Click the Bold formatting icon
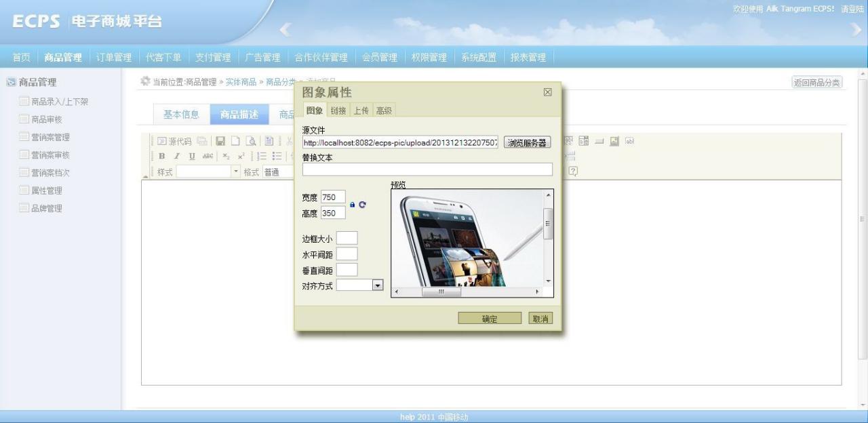The height and width of the screenshot is (423, 868). coord(161,156)
